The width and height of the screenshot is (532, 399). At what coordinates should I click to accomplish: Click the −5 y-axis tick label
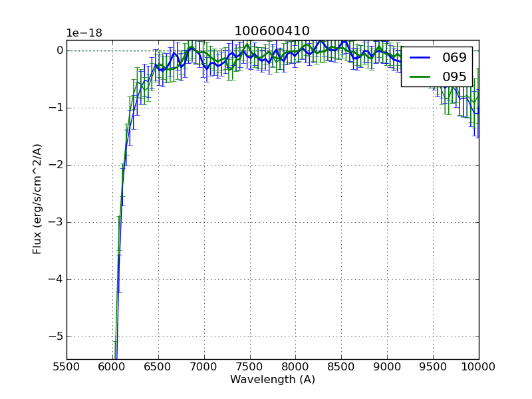point(56,336)
